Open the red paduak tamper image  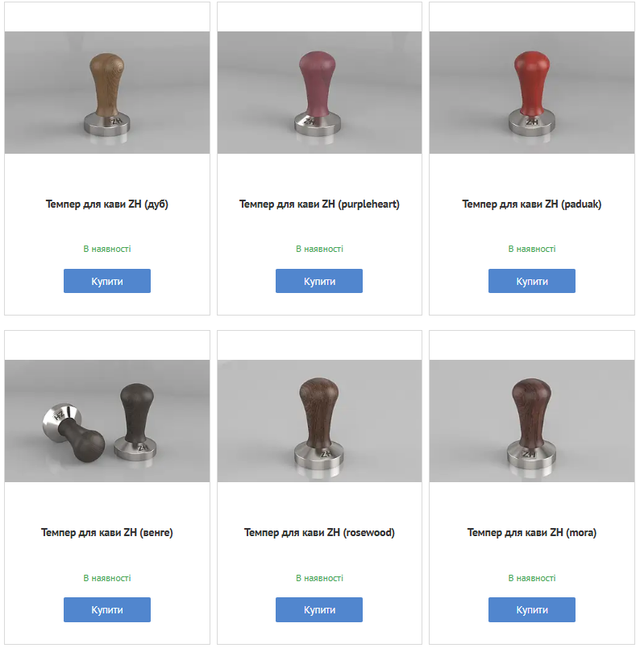pyautogui.click(x=532, y=93)
